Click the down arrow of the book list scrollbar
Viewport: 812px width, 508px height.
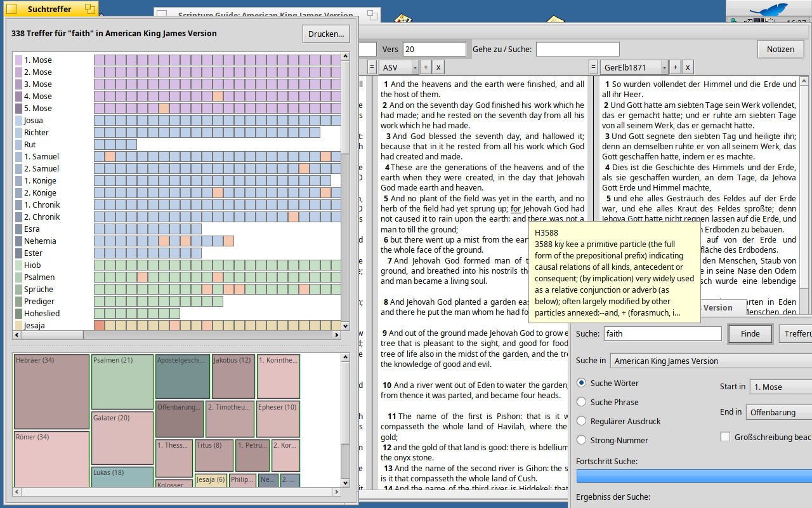click(346, 326)
